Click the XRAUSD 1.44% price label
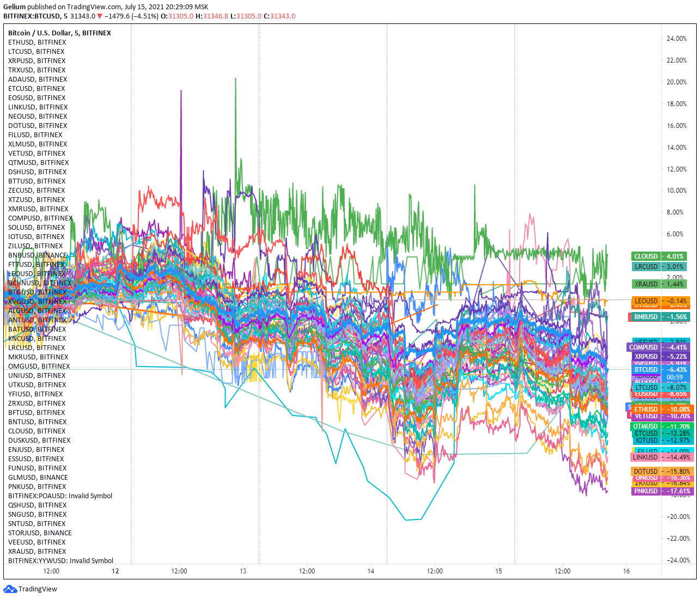Screen dimensions: 700x599 [x=658, y=284]
